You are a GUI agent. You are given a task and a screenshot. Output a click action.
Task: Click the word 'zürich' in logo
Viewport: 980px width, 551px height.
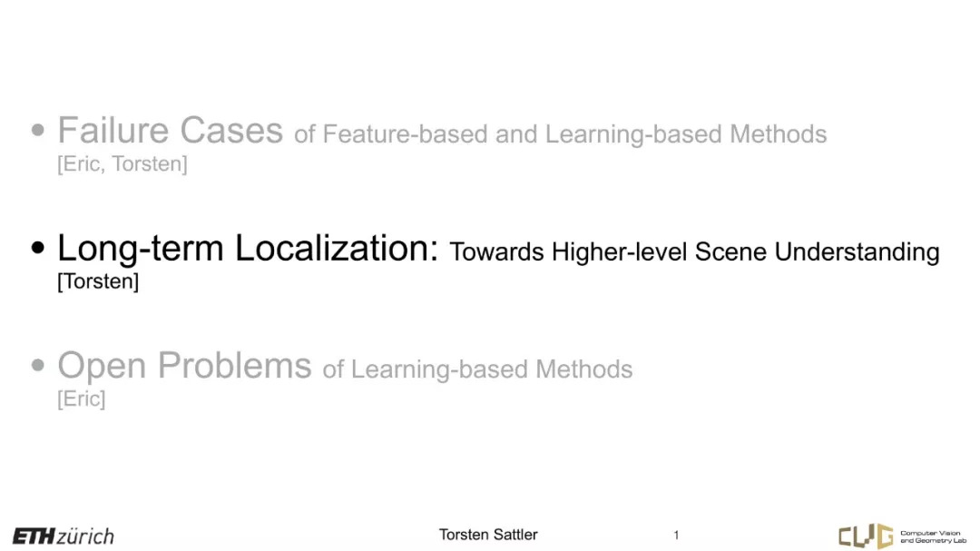(x=85, y=536)
